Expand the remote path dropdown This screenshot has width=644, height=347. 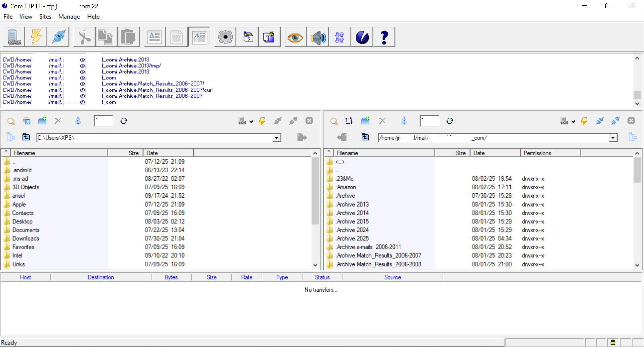point(613,138)
